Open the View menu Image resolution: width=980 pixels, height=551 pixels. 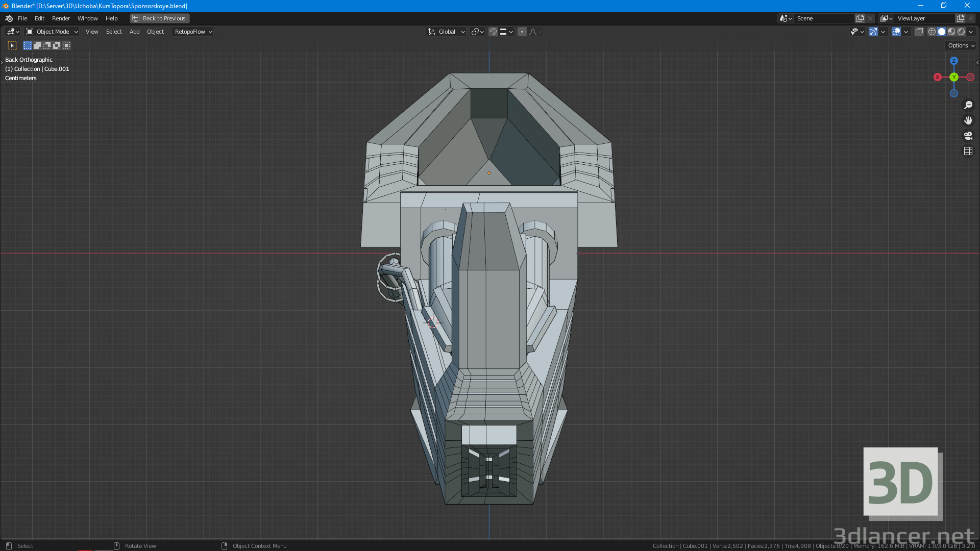(91, 32)
